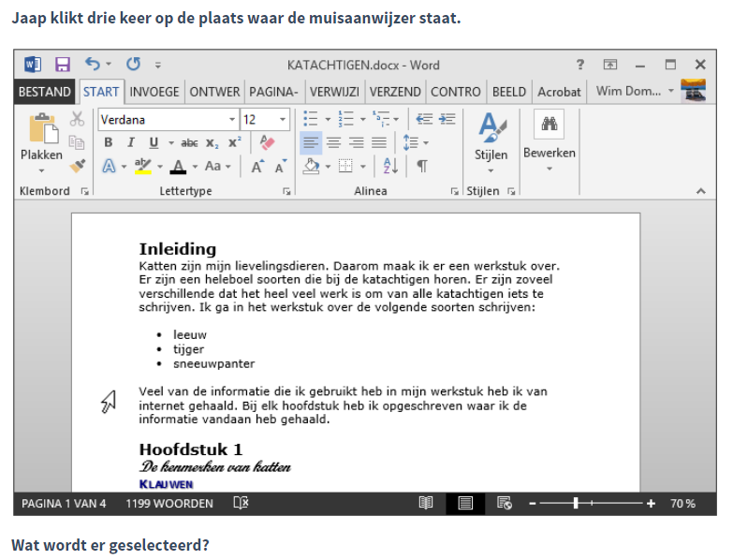Click the Undo arrow icon
Viewport: 733px width, 560px height.
tap(92, 65)
